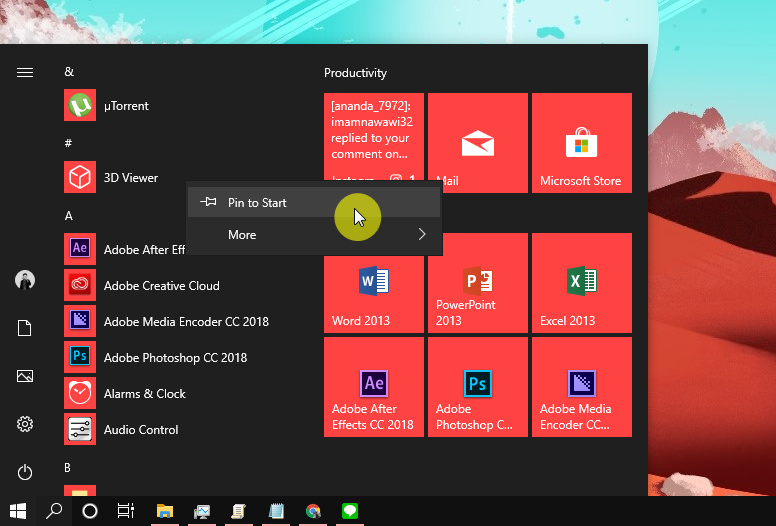Open Adobe Photoshop CC 2018 list icon
Image resolution: width=776 pixels, height=526 pixels.
point(80,357)
